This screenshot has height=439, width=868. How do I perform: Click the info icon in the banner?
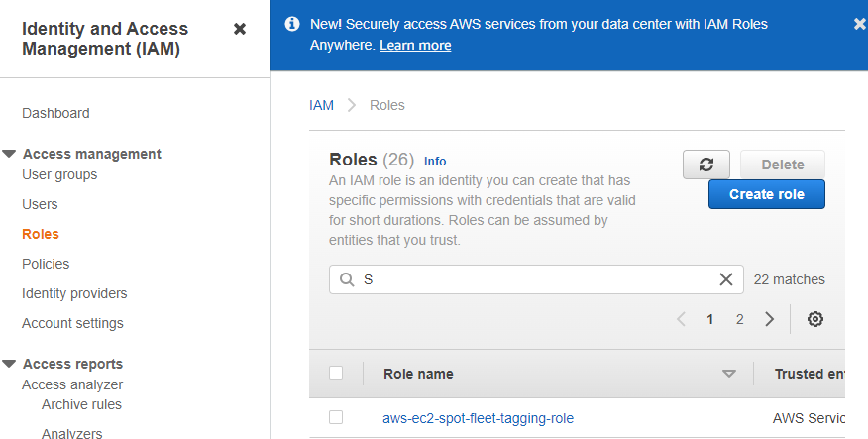(292, 24)
